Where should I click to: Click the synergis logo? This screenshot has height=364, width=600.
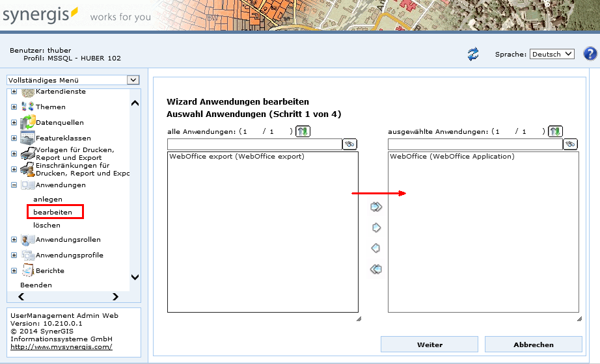(x=40, y=16)
